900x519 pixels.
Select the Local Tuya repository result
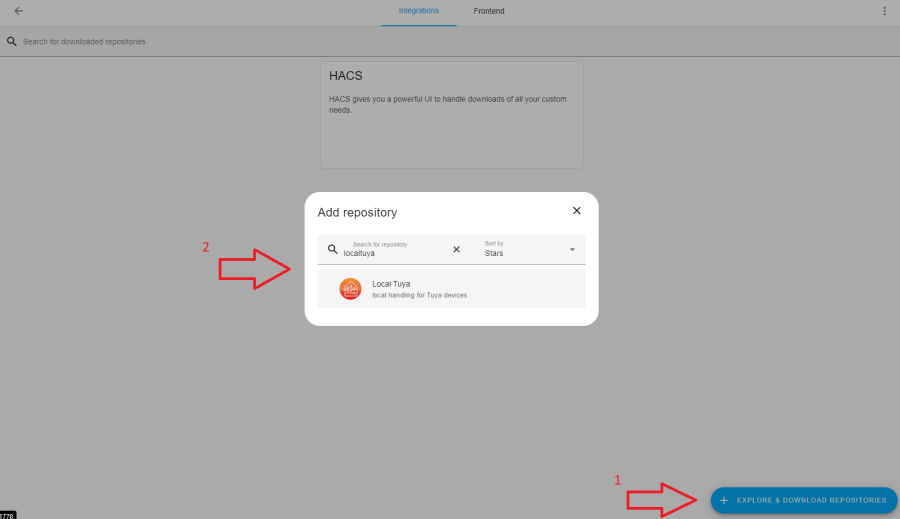pyautogui.click(x=451, y=289)
